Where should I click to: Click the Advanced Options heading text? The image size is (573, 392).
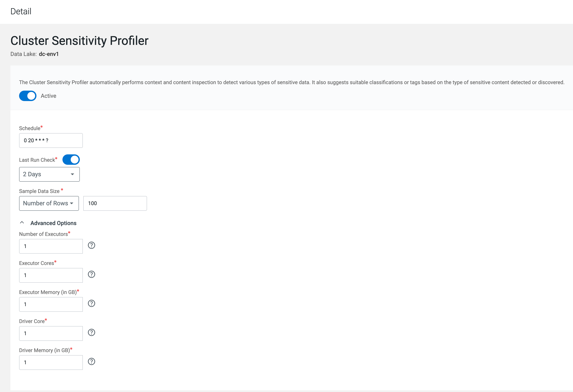click(54, 223)
